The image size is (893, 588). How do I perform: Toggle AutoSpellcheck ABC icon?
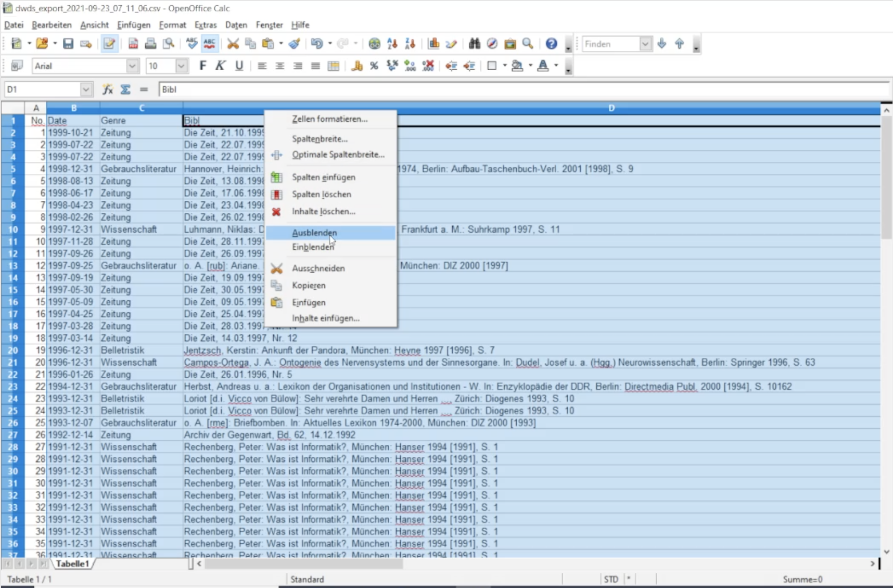(x=209, y=44)
